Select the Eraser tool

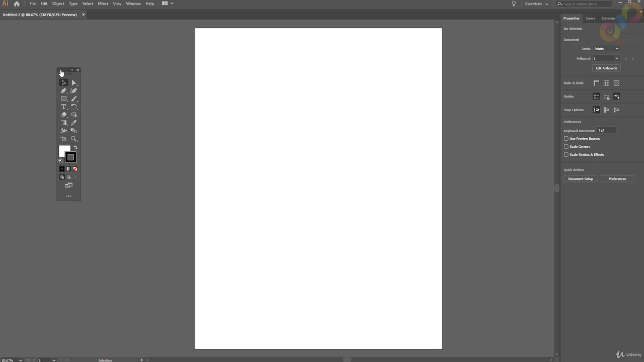[x=63, y=115]
